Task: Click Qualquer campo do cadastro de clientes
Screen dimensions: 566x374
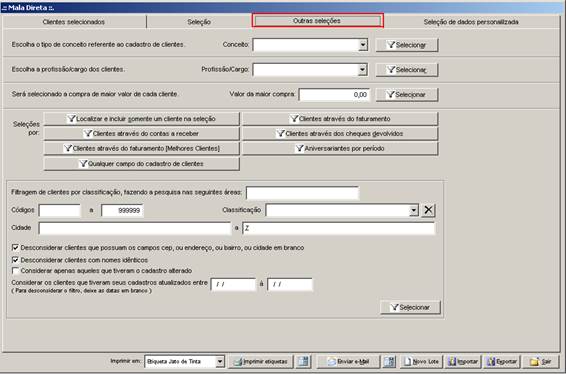Action: (x=142, y=164)
